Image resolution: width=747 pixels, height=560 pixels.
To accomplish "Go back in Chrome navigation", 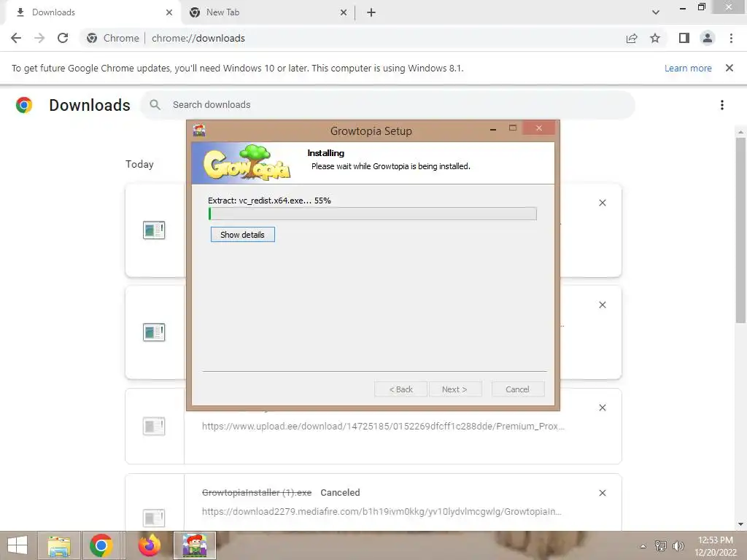I will tap(16, 38).
